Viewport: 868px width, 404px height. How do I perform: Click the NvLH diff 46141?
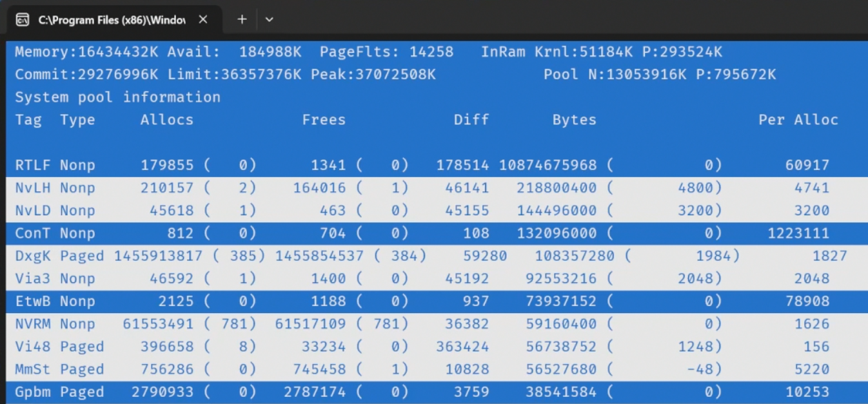(x=467, y=188)
